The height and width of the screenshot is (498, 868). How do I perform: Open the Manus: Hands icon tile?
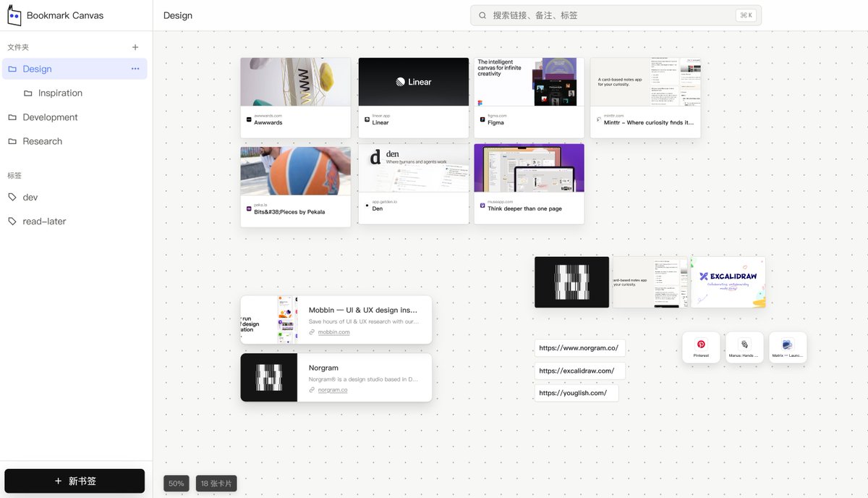point(744,347)
